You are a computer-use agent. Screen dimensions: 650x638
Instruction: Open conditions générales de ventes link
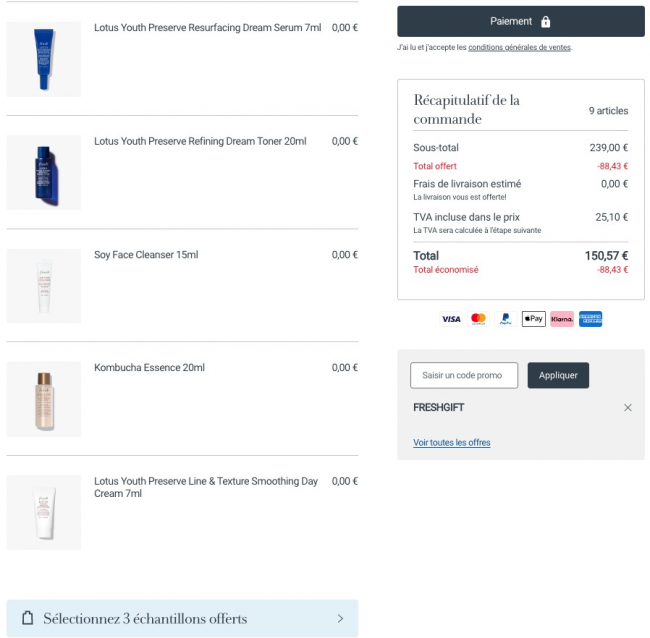(519, 47)
